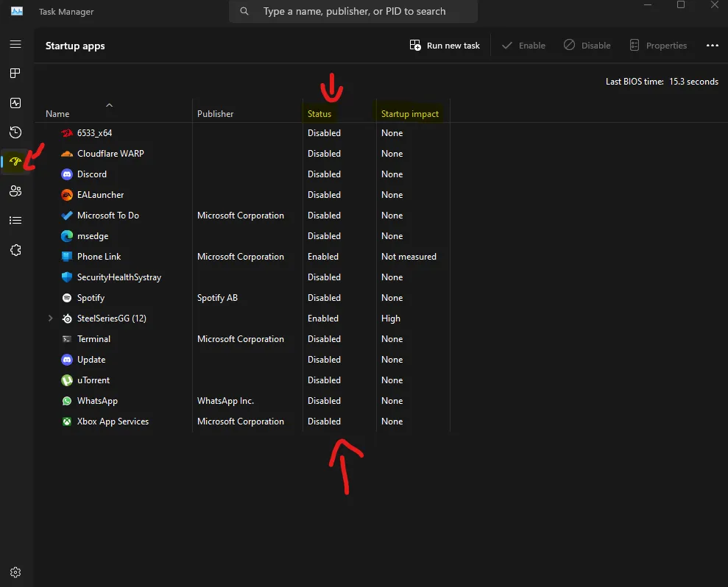Open the Services puzzle icon

pyautogui.click(x=15, y=250)
